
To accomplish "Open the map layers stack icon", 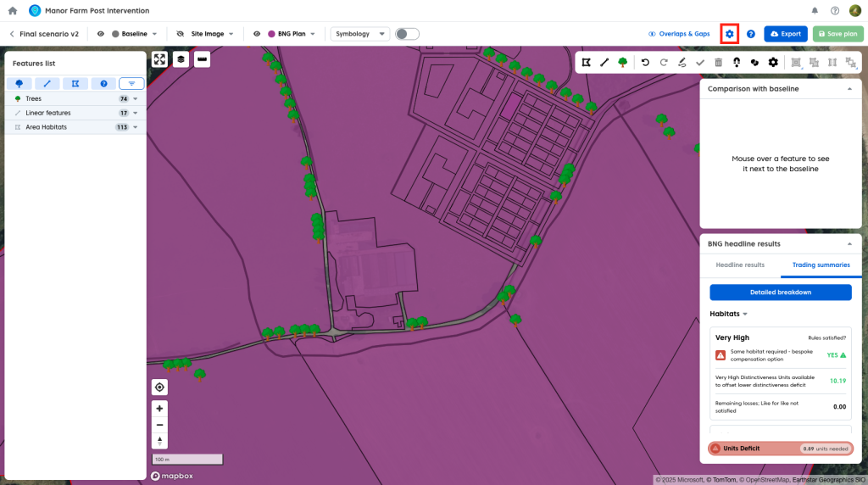I will coord(181,59).
